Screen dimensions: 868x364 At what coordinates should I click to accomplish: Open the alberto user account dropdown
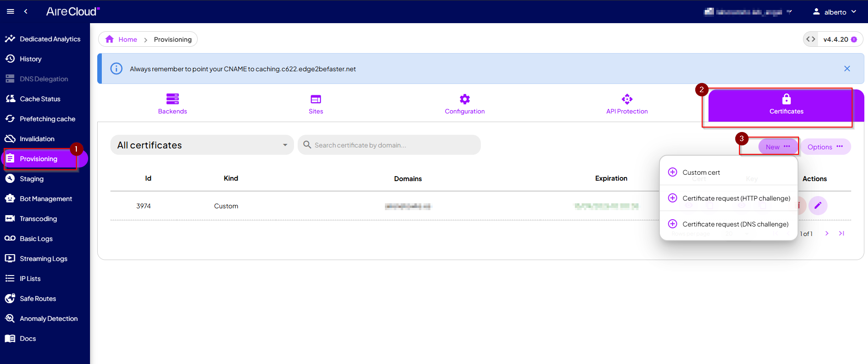[835, 12]
